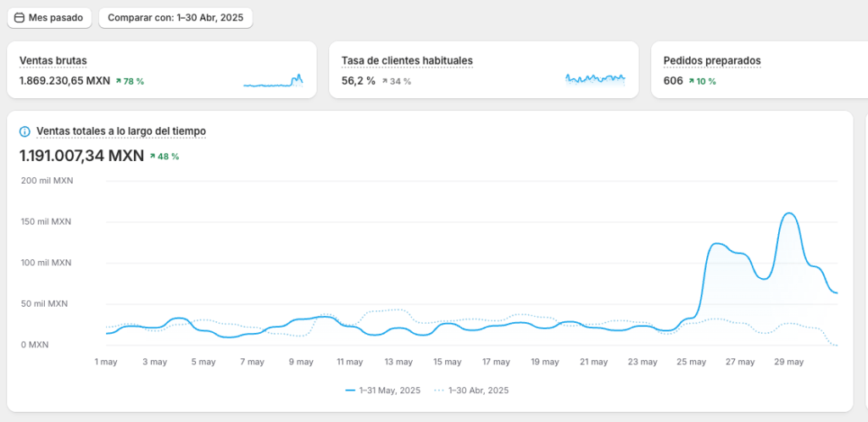Screen dimensions: 868x422
Task: Click the 1.191.007,34 MXN total value
Action: tap(81, 156)
